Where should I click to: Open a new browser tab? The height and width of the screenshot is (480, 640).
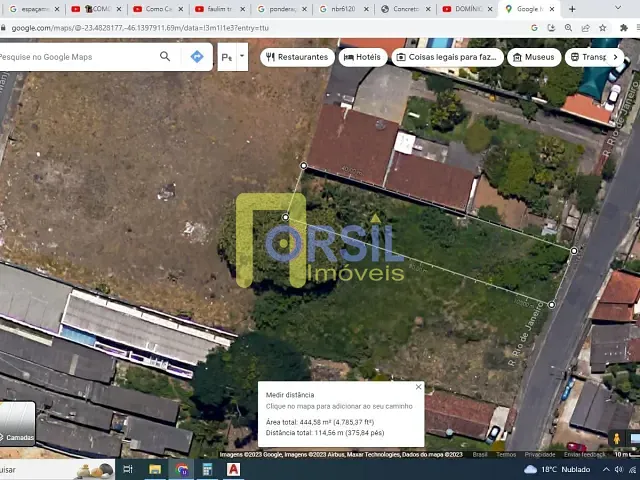pyautogui.click(x=572, y=9)
